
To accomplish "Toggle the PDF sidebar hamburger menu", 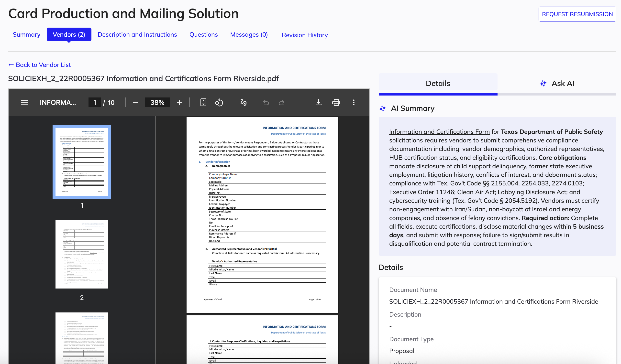I will pos(24,102).
